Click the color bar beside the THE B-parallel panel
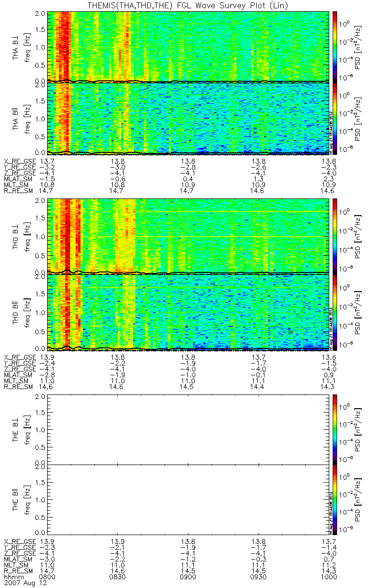This screenshot has width=368, height=588. (336, 499)
